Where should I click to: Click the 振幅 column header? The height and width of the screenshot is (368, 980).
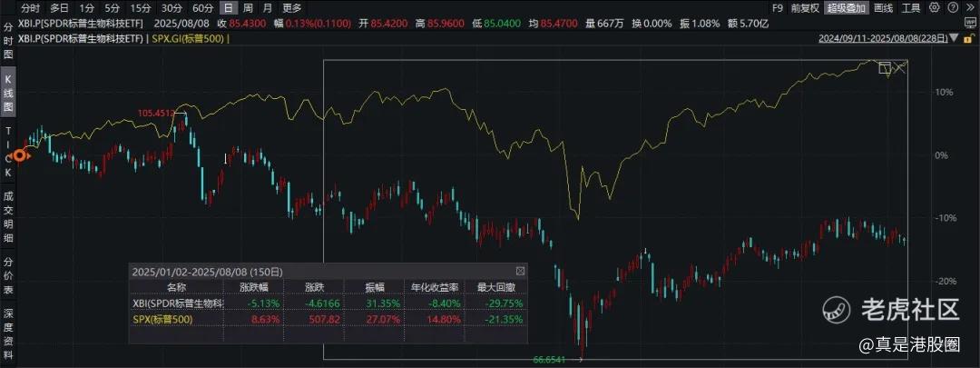(375, 287)
